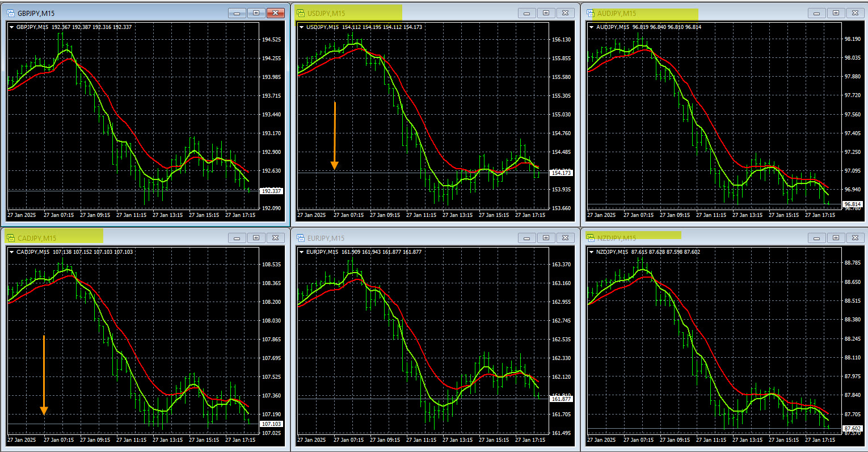Activate the NZDJPY,M15 window title text
This screenshot has height=452, width=868.
[x=617, y=238]
